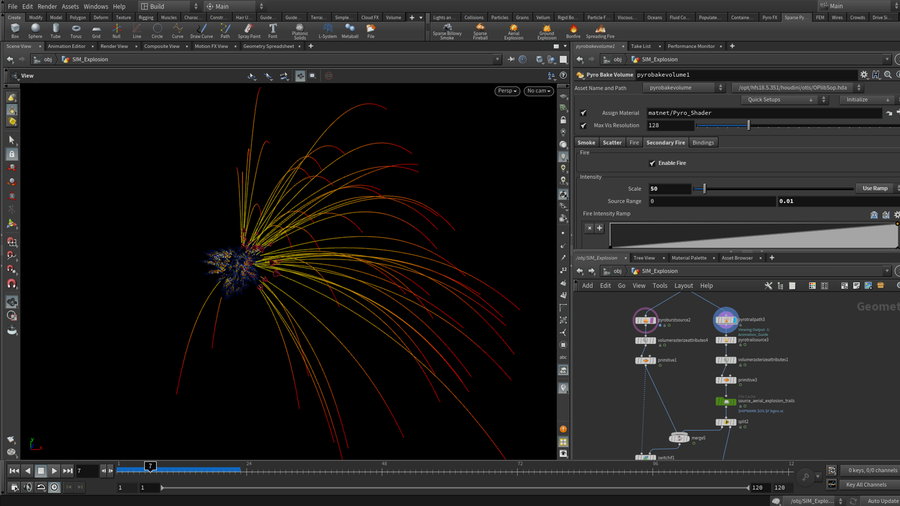
Task: Click the Assign Material path field
Action: (764, 113)
